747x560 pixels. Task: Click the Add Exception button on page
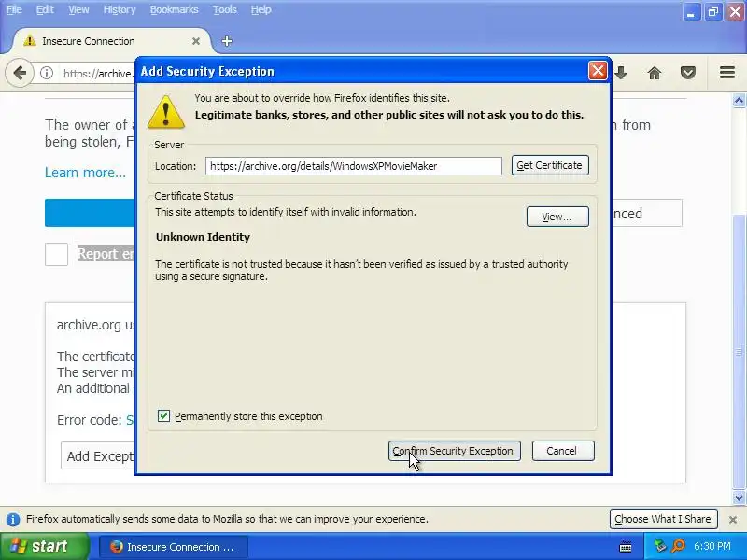pyautogui.click(x=98, y=456)
